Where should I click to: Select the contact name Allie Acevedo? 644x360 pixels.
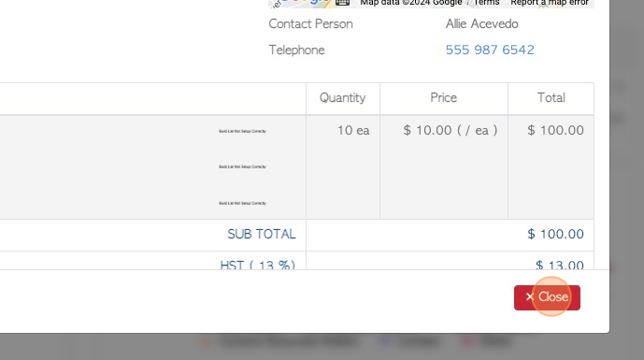481,23
